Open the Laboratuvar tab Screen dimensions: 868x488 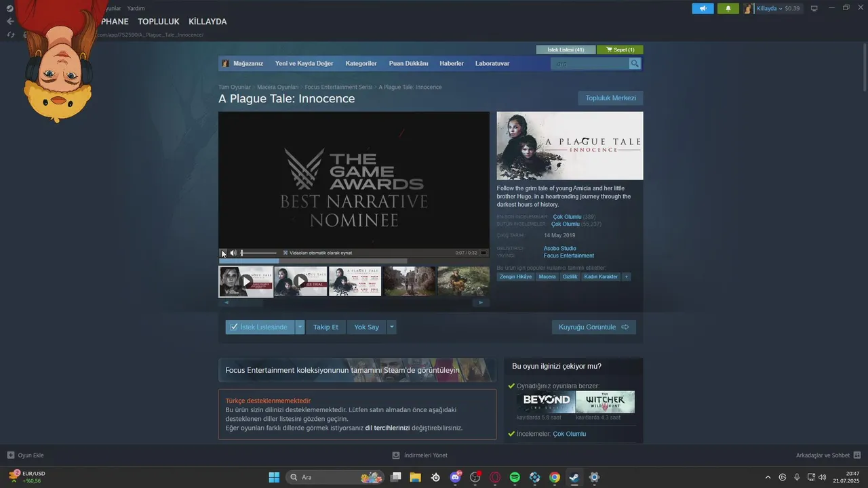point(492,64)
